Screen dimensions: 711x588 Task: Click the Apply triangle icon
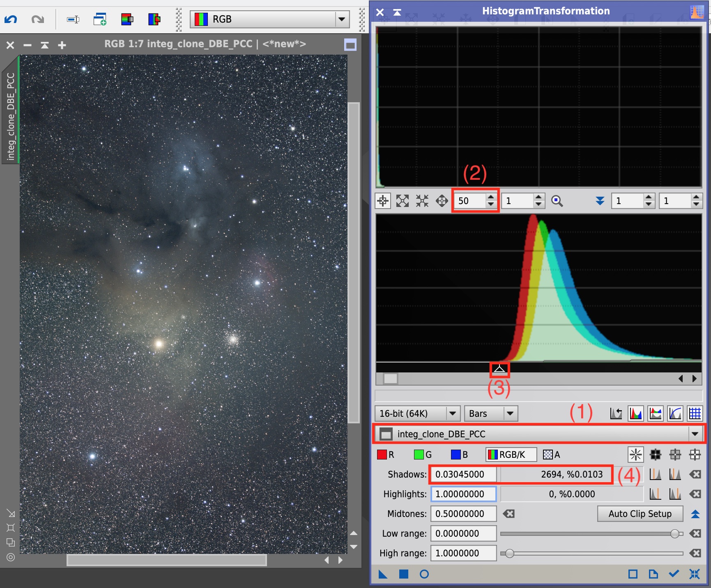point(383,574)
